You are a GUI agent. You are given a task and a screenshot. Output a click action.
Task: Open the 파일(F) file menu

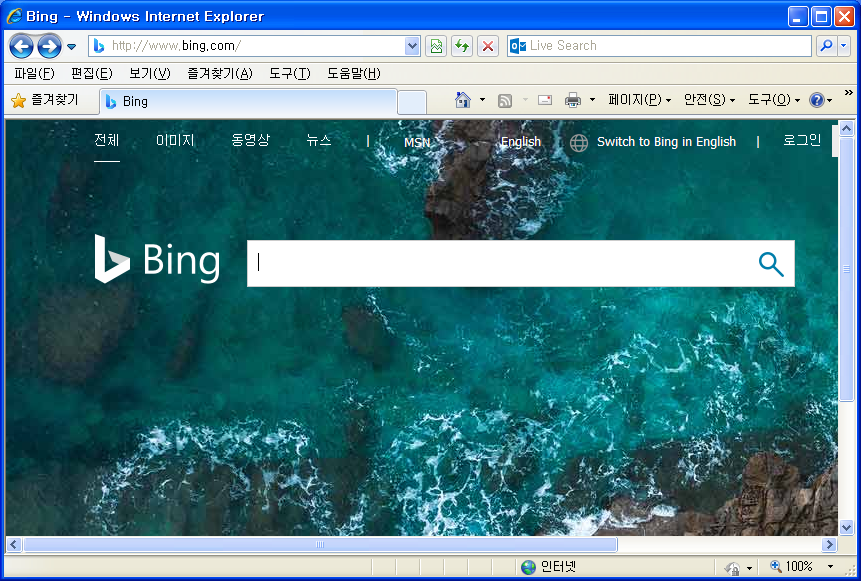[34, 74]
